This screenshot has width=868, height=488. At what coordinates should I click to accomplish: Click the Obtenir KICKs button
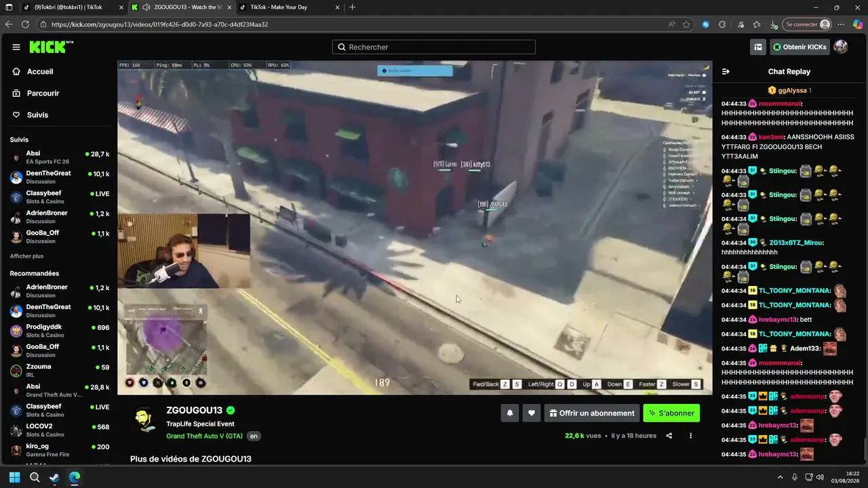point(800,47)
